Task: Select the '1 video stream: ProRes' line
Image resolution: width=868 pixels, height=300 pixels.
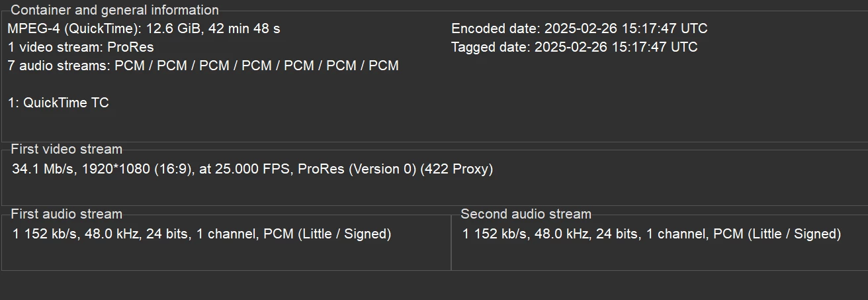Action: pos(81,47)
